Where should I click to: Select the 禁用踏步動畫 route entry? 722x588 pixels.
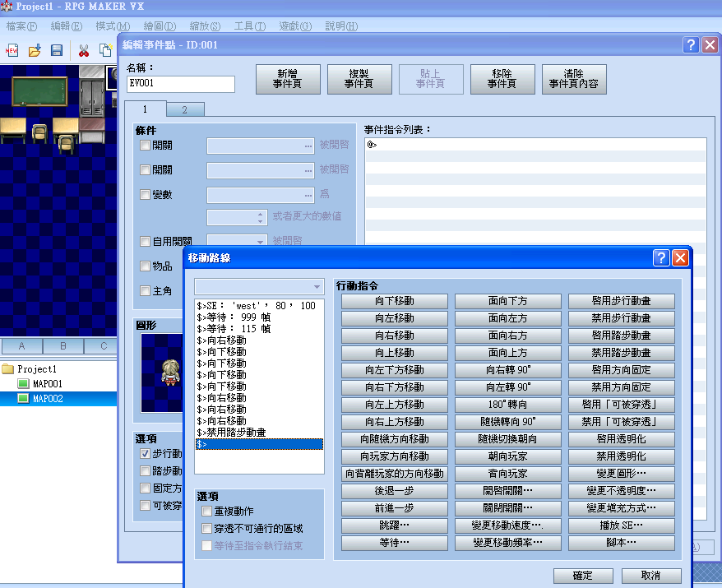[259, 433]
